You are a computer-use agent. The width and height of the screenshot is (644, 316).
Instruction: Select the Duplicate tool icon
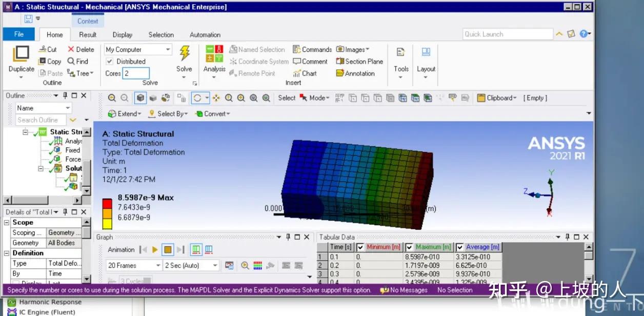tap(21, 53)
